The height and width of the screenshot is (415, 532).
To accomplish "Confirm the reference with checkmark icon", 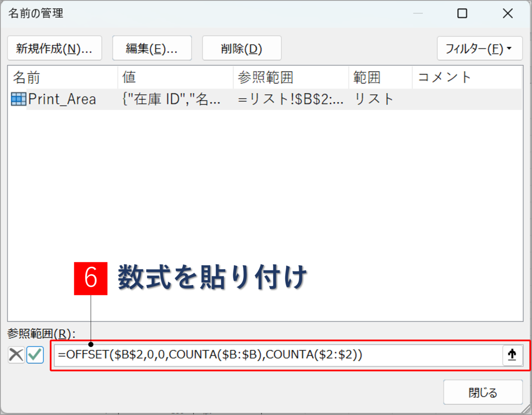I will coord(35,355).
